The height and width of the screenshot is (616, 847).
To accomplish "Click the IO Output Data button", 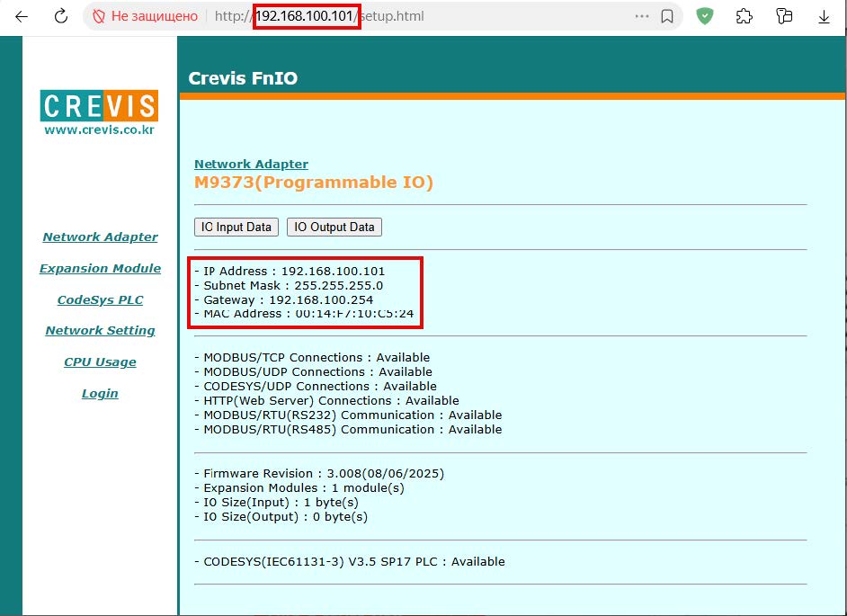I will (334, 227).
